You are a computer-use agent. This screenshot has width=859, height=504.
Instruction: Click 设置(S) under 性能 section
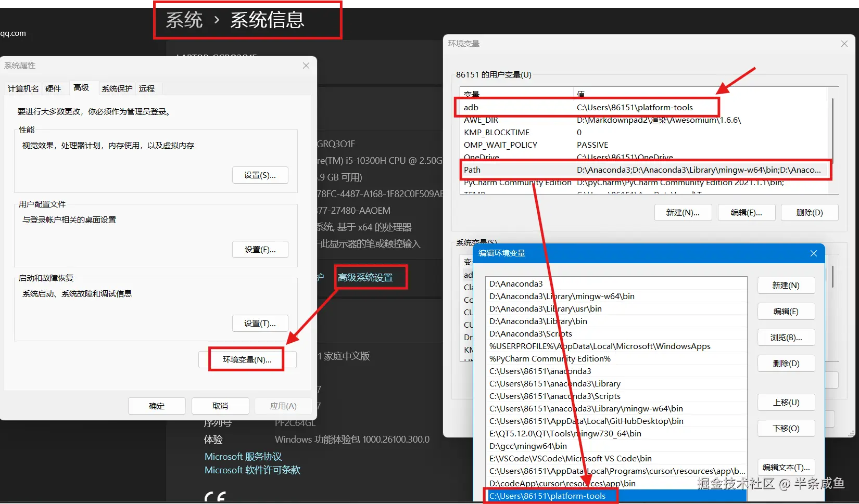pos(260,175)
